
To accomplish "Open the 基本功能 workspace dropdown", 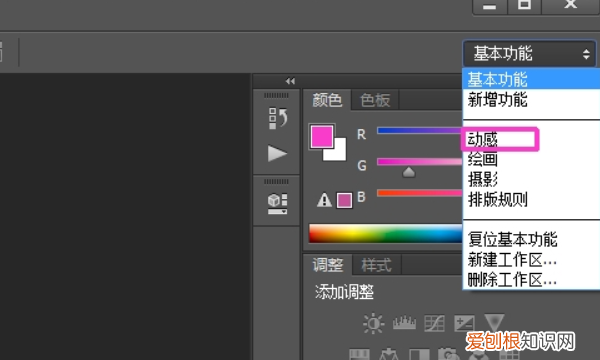I will [530, 54].
